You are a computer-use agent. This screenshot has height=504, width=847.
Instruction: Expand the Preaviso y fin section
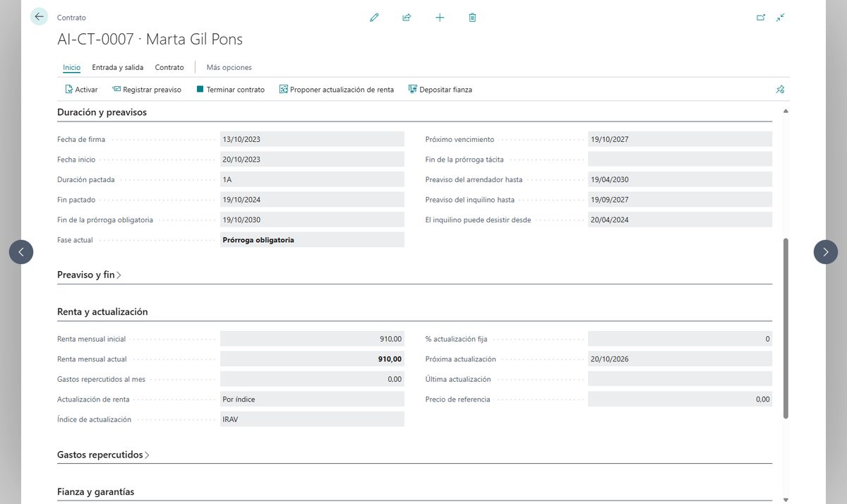point(89,275)
